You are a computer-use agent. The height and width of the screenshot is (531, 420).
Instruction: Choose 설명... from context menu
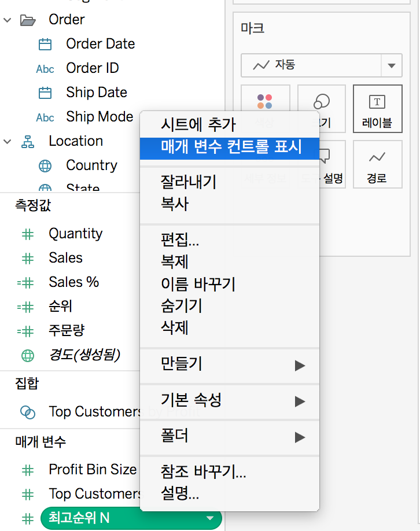[230, 494]
